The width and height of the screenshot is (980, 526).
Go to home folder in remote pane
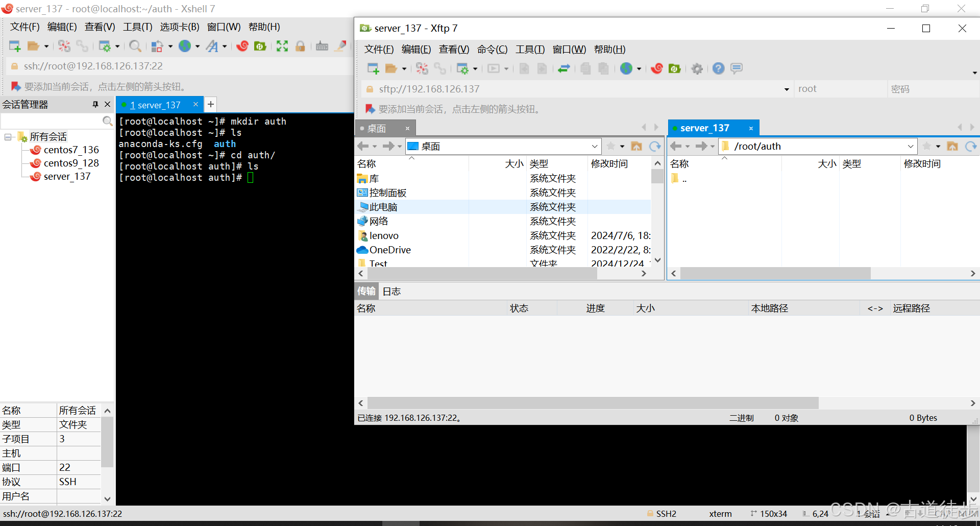pyautogui.click(x=952, y=147)
